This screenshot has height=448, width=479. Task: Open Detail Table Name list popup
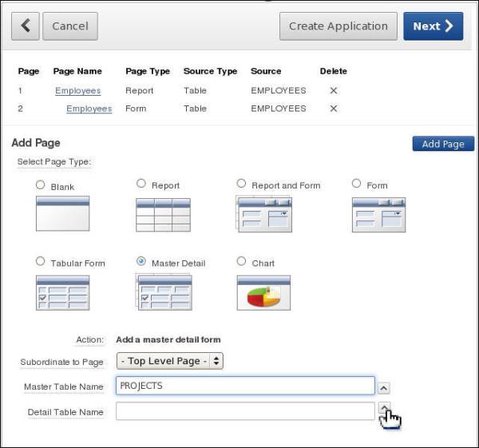pos(384,407)
